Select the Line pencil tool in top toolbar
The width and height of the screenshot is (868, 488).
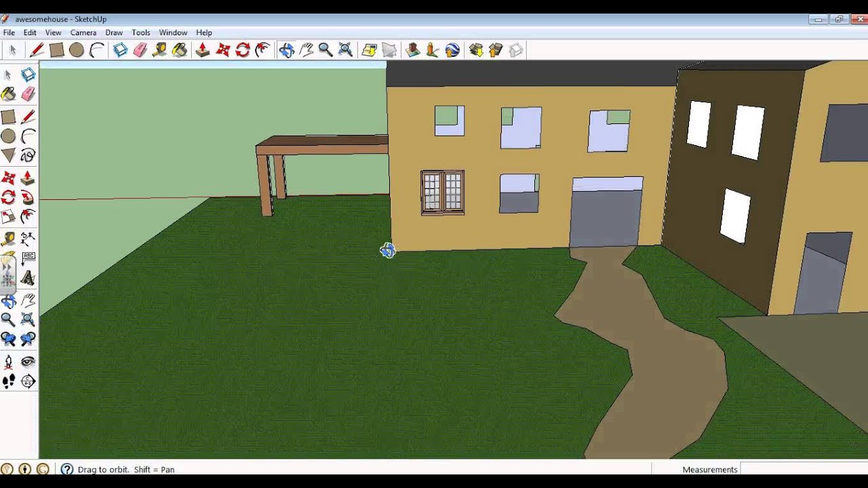37,50
